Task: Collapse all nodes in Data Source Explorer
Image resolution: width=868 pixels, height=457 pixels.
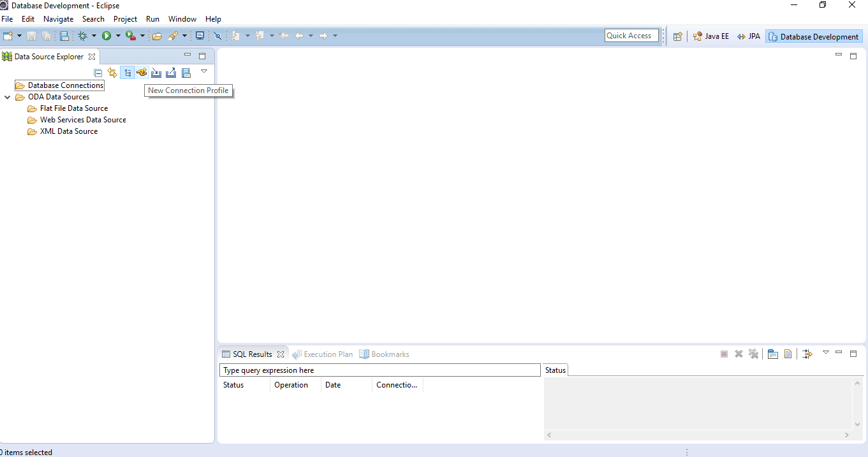Action: (98, 72)
